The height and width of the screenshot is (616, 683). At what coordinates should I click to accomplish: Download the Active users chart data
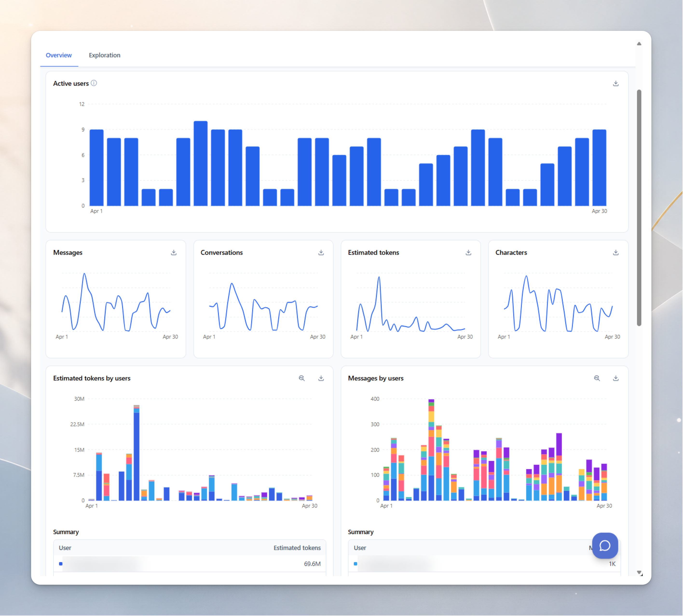[x=616, y=83]
